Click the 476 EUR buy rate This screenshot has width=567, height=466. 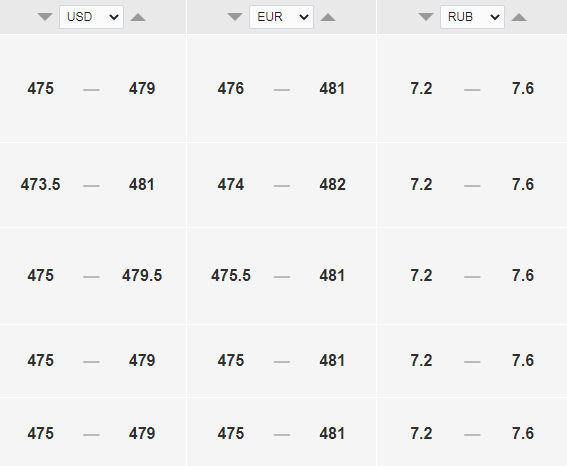[231, 89]
